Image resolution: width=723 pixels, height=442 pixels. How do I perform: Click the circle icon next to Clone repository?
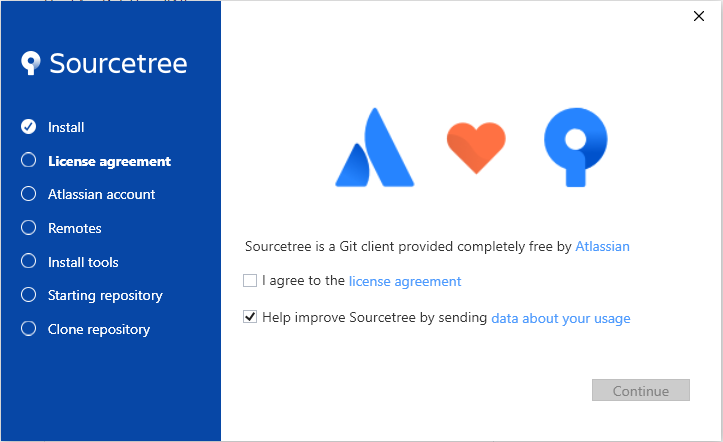[x=29, y=329]
